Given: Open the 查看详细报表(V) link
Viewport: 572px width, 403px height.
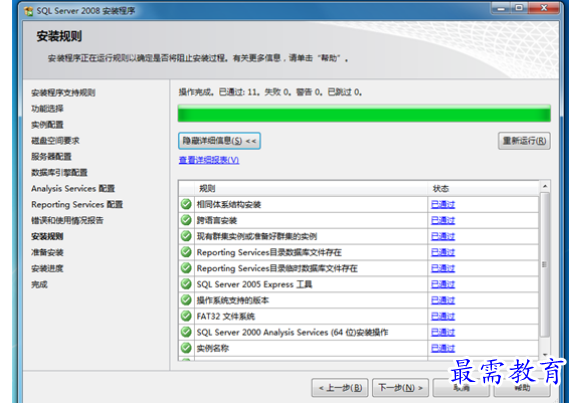Looking at the screenshot, I should 209,160.
